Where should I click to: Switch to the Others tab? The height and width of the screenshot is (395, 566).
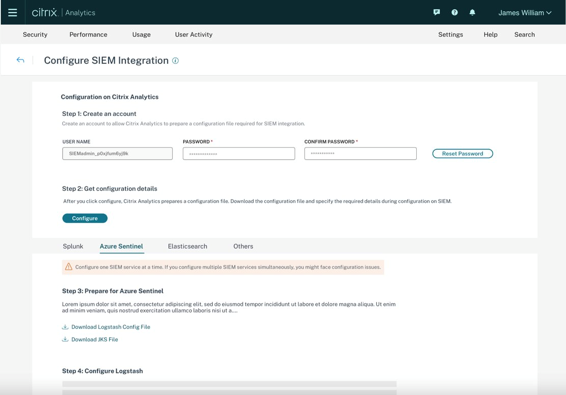[x=243, y=246]
